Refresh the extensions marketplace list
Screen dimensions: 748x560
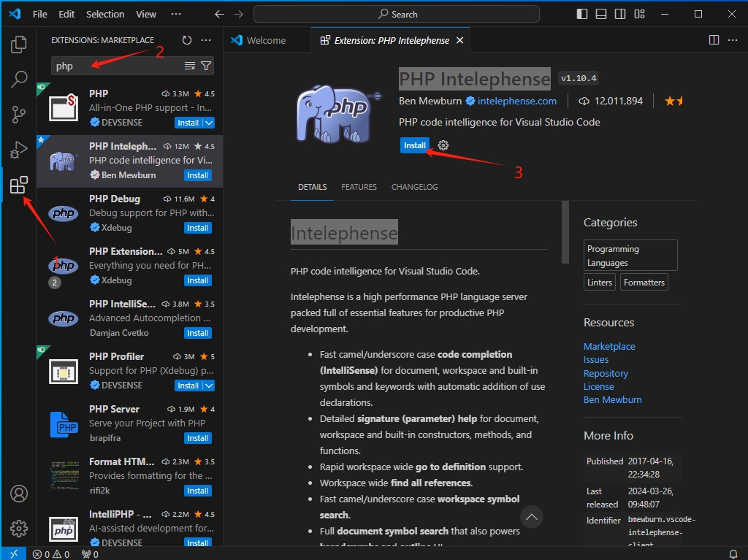[x=187, y=40]
